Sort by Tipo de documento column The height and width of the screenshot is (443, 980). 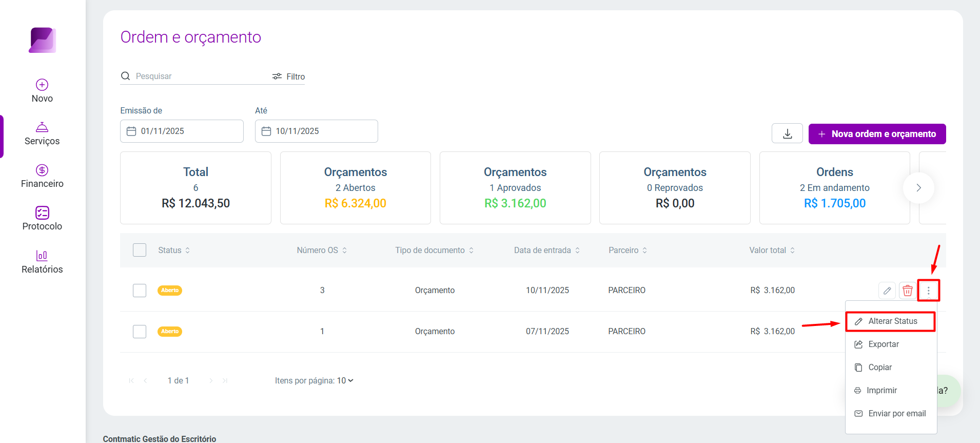[434, 250]
